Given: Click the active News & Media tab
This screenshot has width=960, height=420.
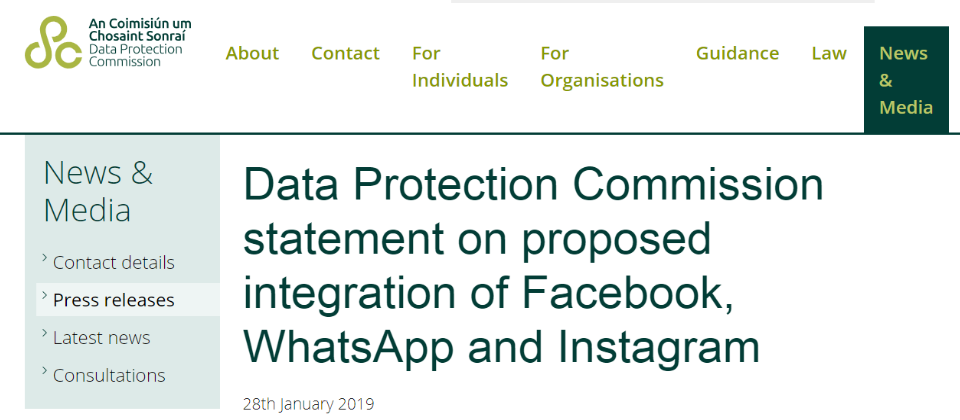Looking at the screenshot, I should (906, 80).
